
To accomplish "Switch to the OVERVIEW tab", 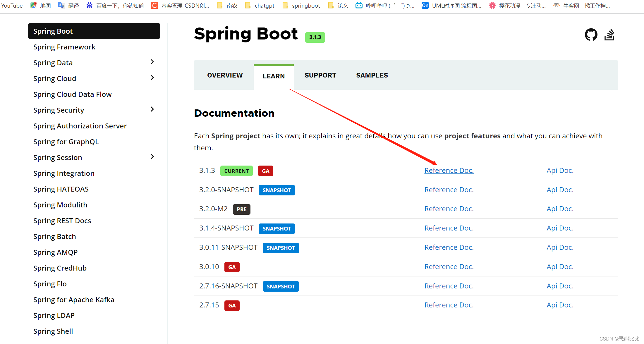I will click(x=225, y=75).
